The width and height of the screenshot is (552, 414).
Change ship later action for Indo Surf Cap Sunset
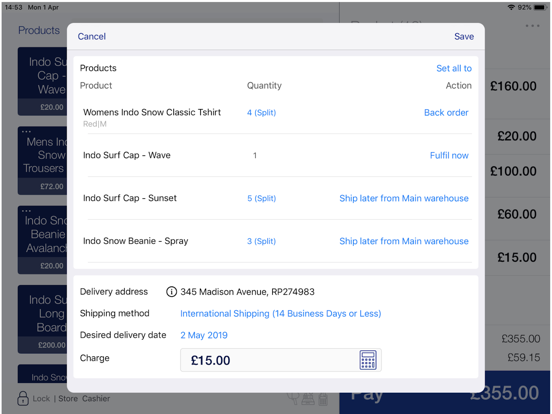404,198
